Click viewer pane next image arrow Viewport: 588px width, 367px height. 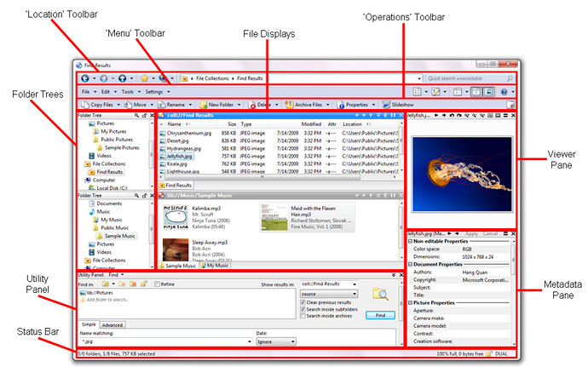point(444,116)
